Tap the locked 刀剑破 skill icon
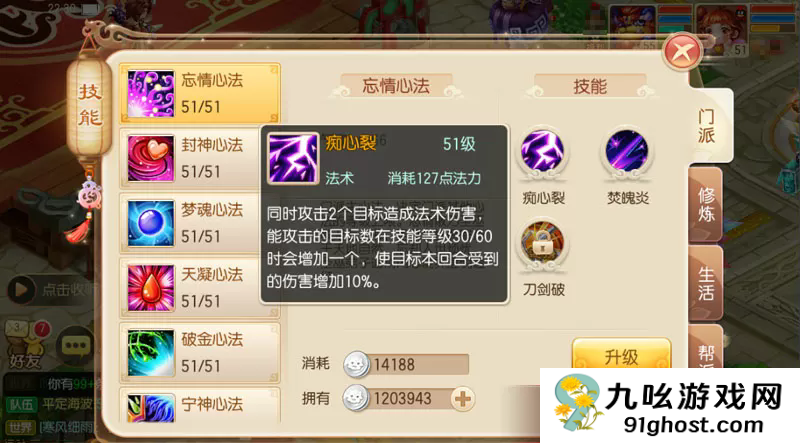The image size is (800, 443). coord(542,244)
